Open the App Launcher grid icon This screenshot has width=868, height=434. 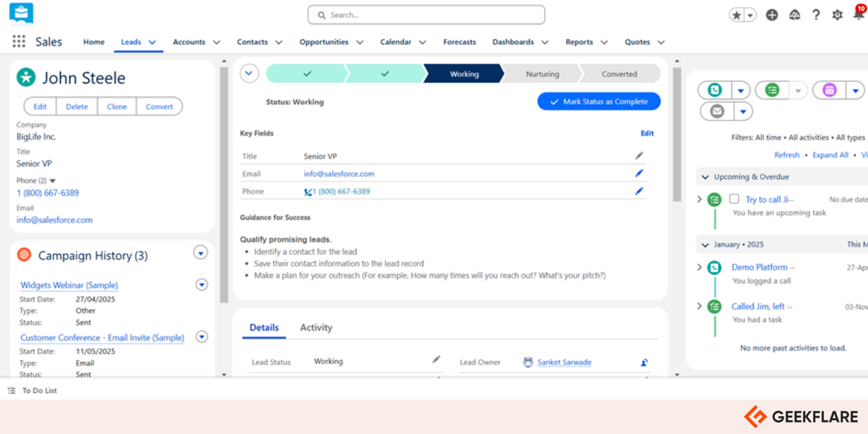pos(19,41)
